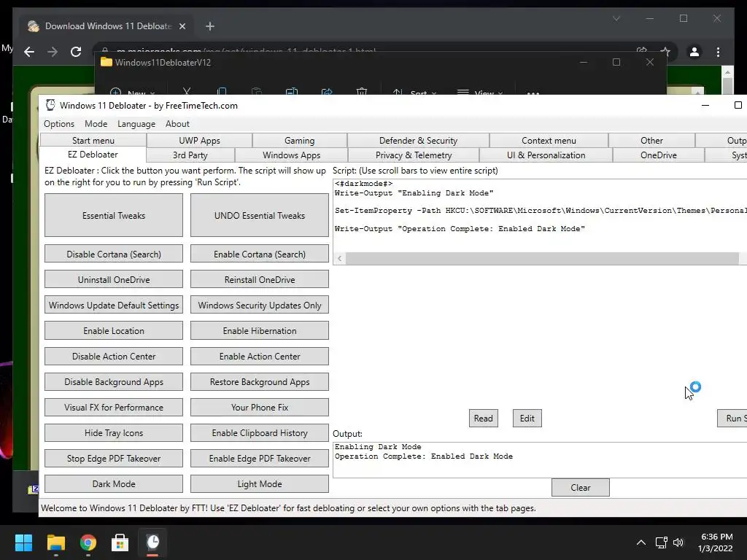Open the volume tray icon
747x560 pixels.
678,542
